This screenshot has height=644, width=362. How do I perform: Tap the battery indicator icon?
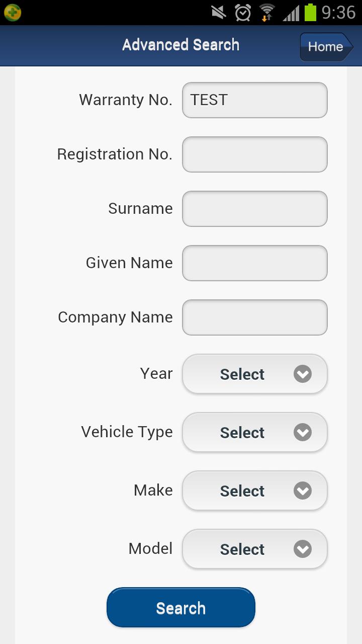(x=310, y=13)
